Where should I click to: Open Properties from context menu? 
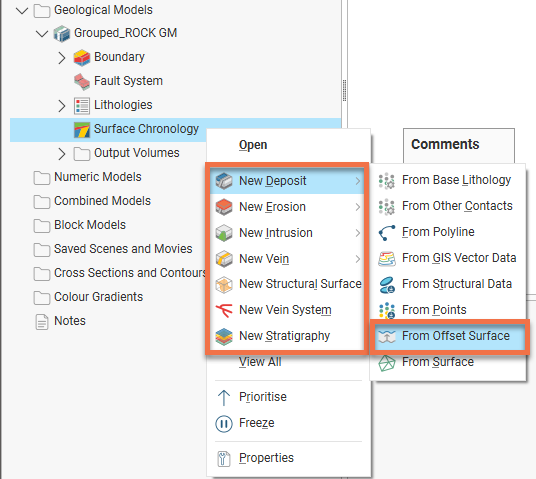pyautogui.click(x=267, y=458)
